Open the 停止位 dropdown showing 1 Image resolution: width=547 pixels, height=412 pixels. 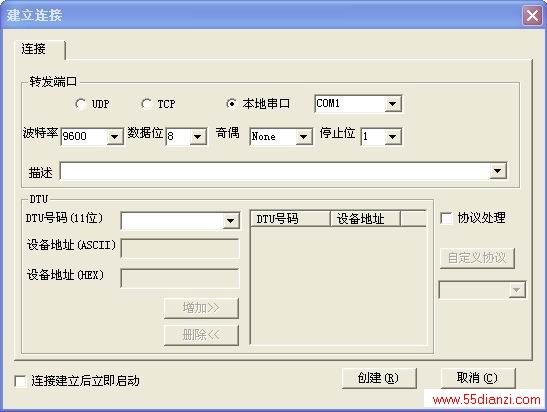(392, 136)
